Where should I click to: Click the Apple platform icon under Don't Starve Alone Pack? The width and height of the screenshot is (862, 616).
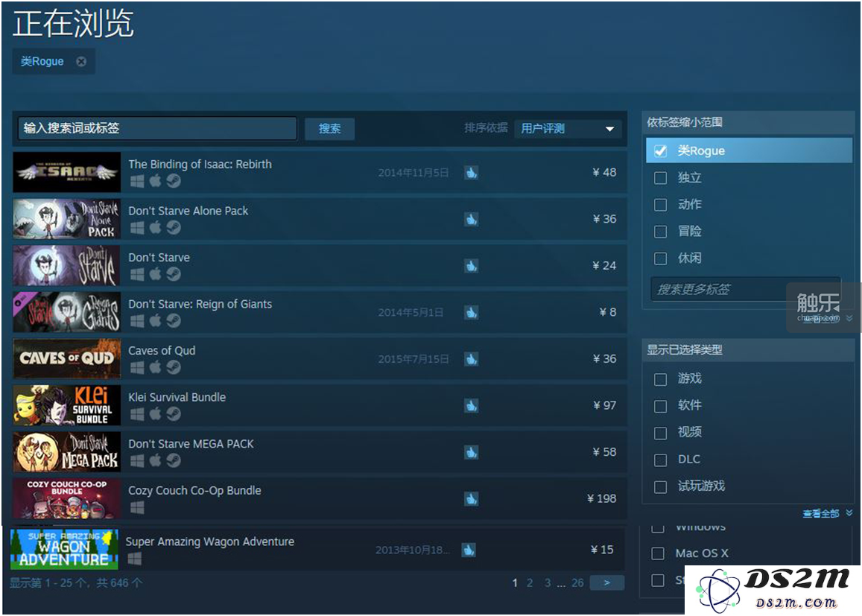pyautogui.click(x=156, y=227)
